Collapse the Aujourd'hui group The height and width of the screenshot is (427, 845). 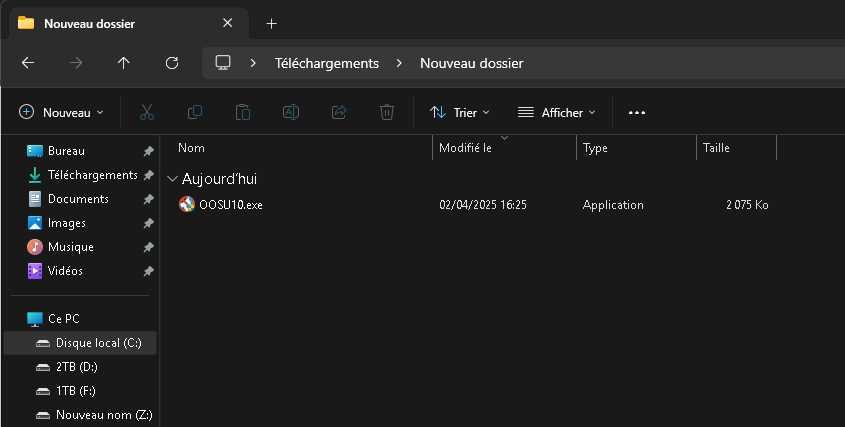(172, 178)
